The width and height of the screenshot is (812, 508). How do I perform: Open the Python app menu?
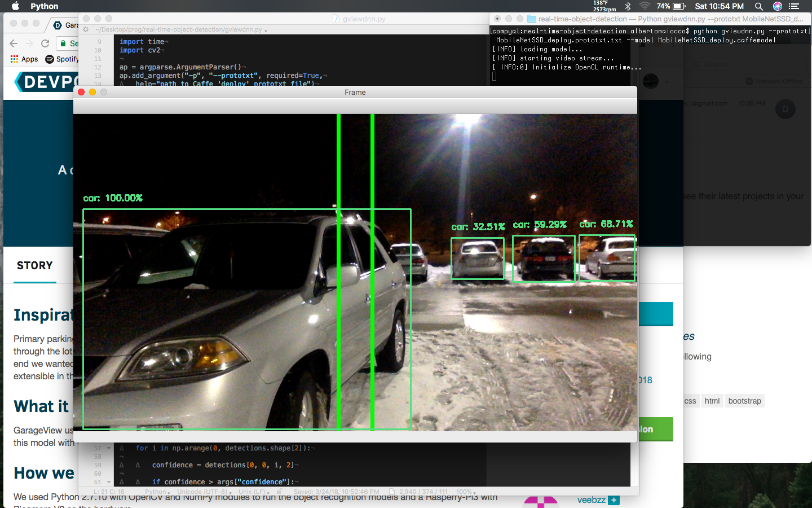[x=44, y=6]
